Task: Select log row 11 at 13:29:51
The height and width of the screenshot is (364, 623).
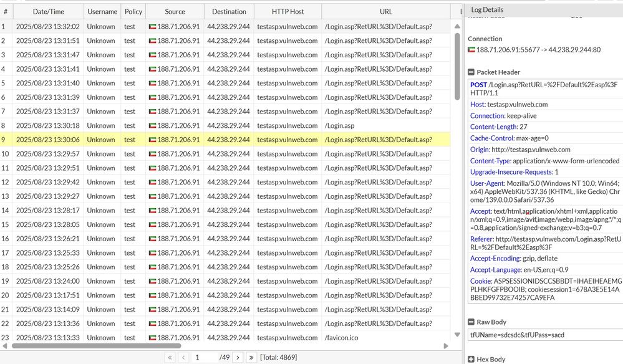Action: (225, 168)
